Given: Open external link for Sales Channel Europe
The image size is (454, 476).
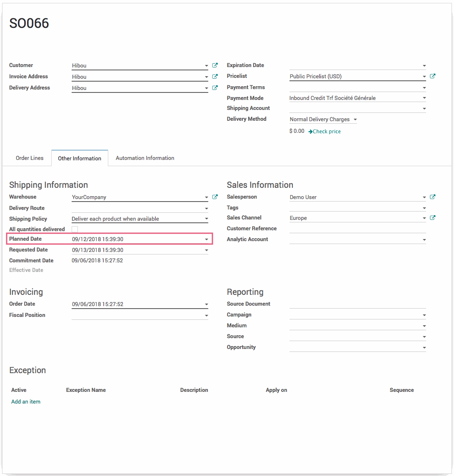Looking at the screenshot, I should (433, 218).
